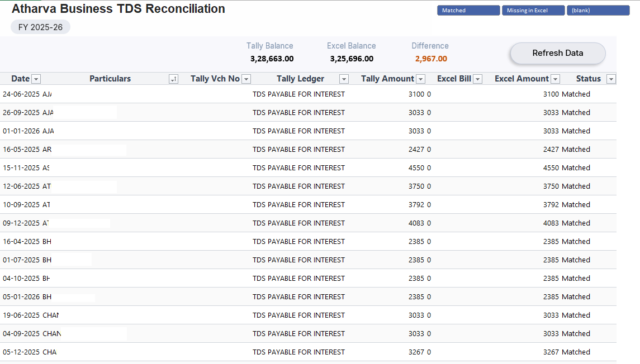Click the Tally Amount filter arrow
Viewport: 640px width, 364px height.
pos(421,79)
